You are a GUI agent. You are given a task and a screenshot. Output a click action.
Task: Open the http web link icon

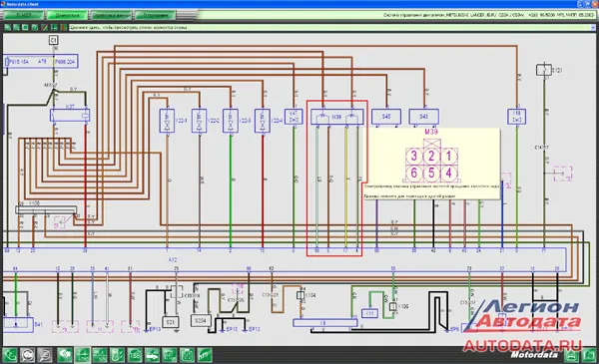click(205, 355)
